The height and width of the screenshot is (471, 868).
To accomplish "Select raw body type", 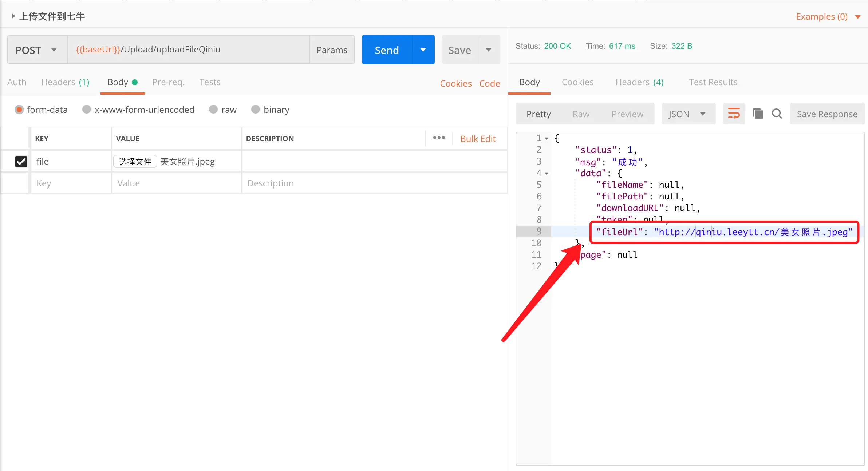I will 213,110.
